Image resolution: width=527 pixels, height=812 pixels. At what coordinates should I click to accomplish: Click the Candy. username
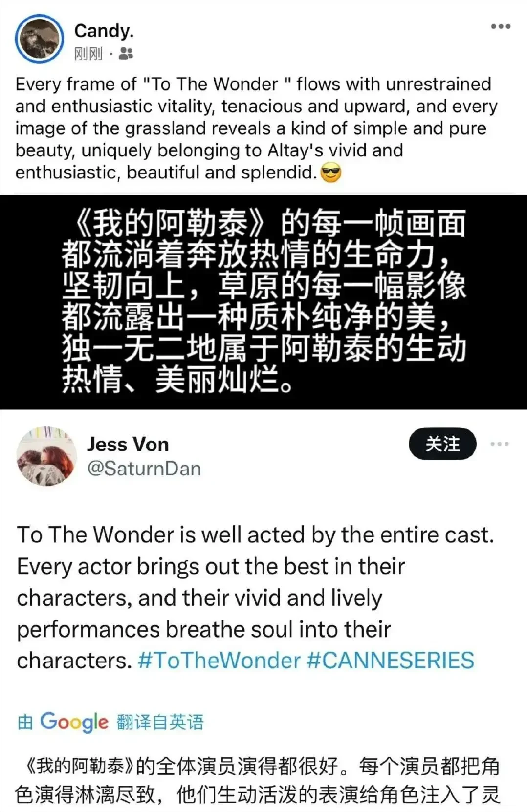[x=104, y=31]
